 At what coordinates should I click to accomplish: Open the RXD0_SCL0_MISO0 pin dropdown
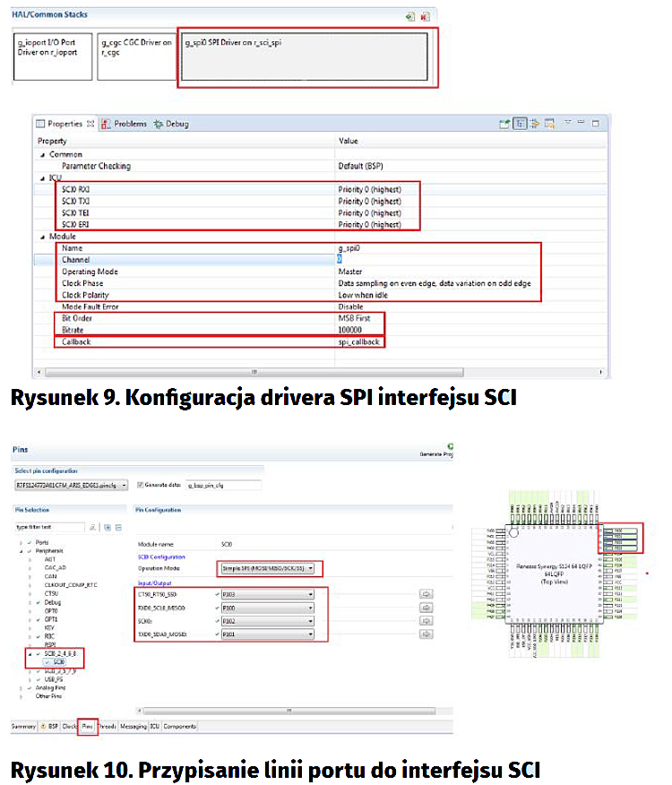click(x=268, y=608)
